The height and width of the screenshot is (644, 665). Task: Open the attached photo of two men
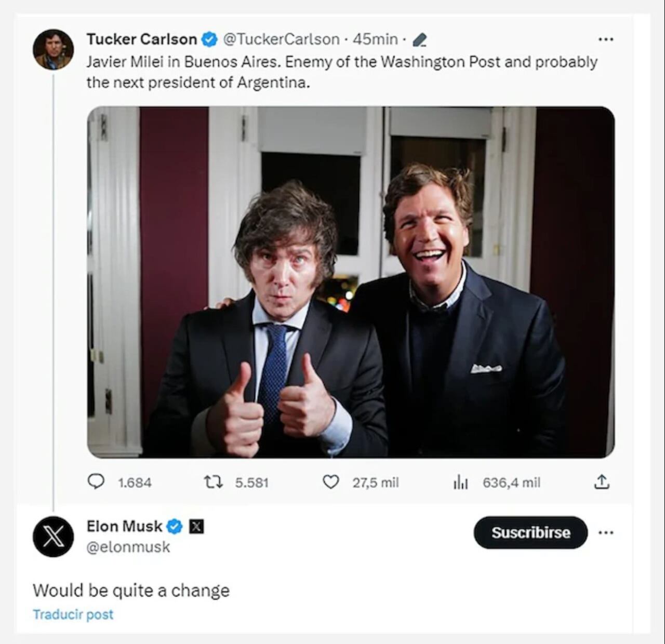coord(351,282)
